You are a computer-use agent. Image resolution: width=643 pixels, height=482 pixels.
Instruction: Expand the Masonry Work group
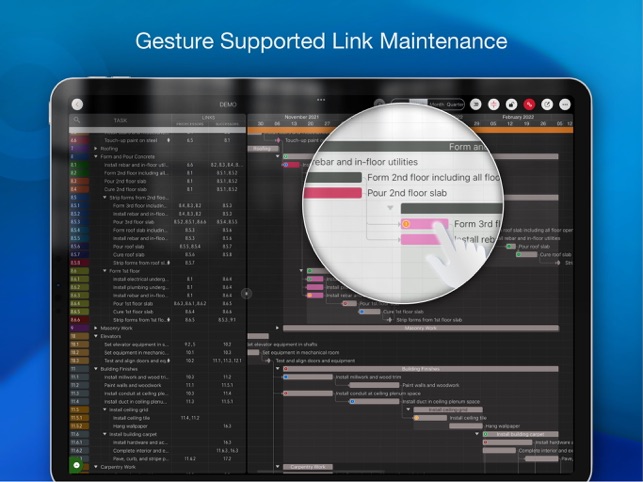[x=96, y=327]
